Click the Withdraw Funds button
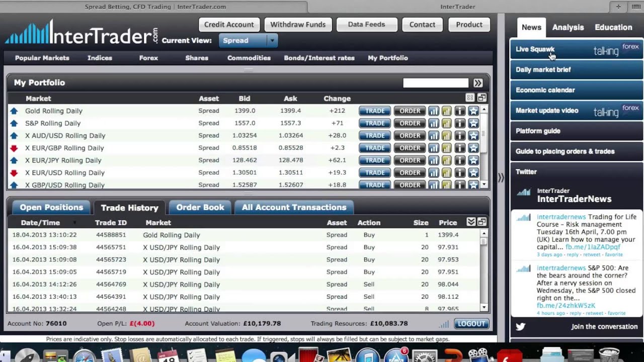The width and height of the screenshot is (644, 362). coord(298,24)
